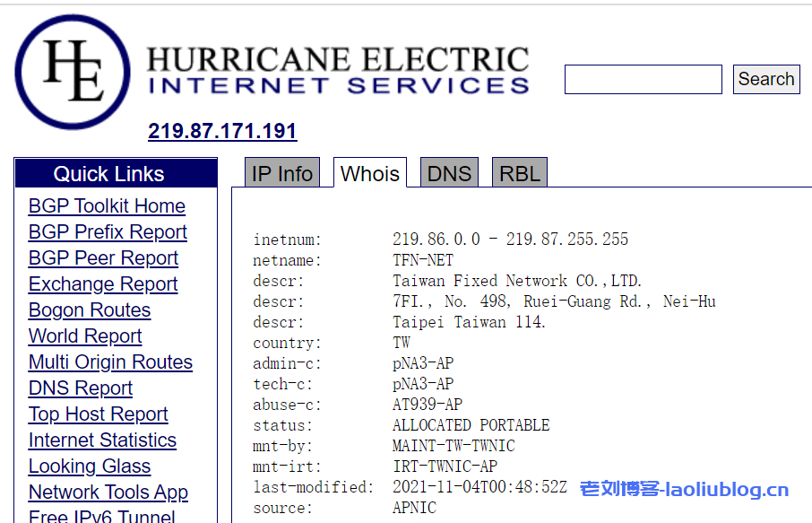Click inside the search input field

pyautogui.click(x=642, y=79)
